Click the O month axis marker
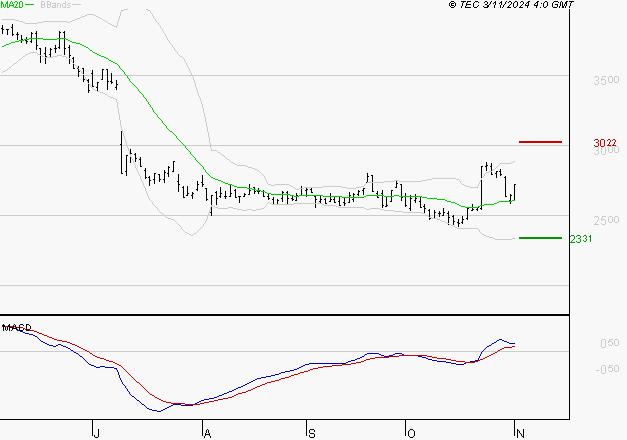 click(411, 433)
